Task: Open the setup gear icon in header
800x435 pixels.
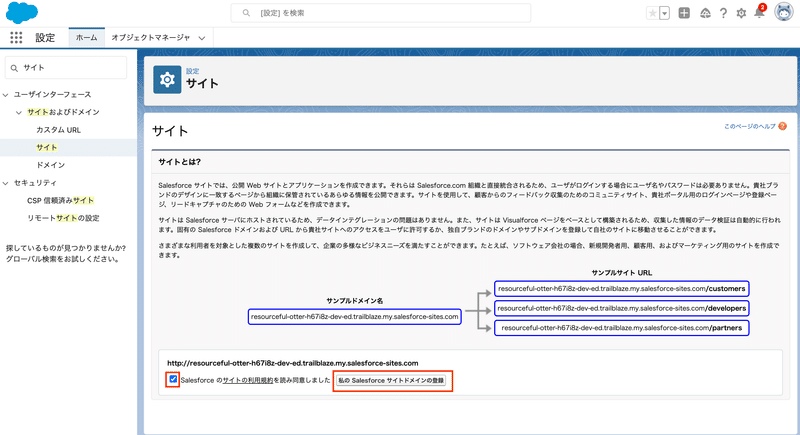Action: (741, 13)
